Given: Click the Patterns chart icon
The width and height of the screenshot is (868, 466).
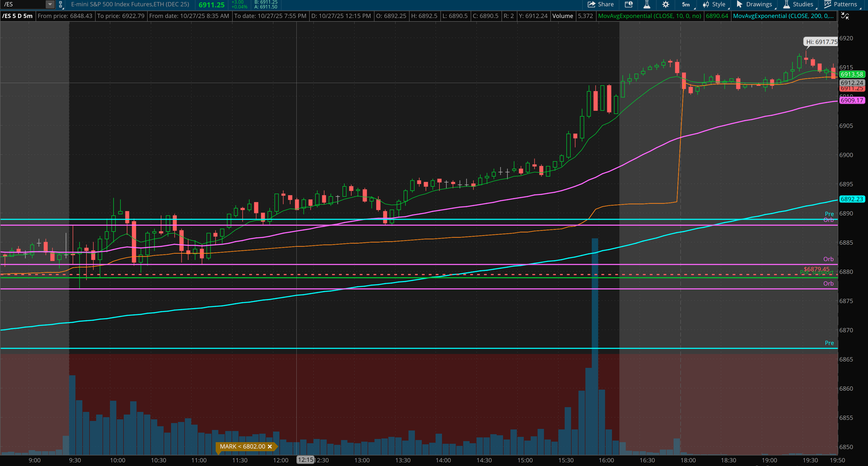Looking at the screenshot, I should [828, 5].
